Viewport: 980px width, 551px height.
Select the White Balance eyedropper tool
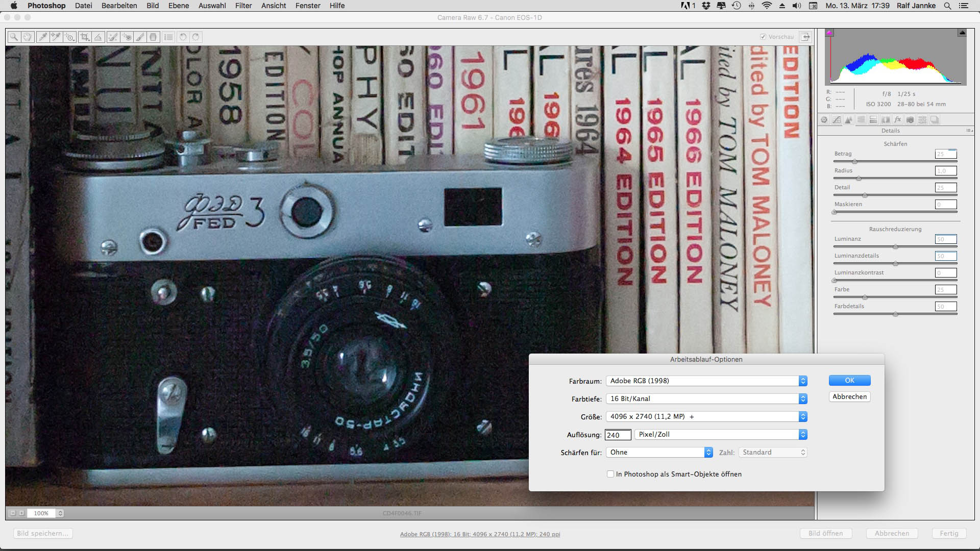coord(43,37)
